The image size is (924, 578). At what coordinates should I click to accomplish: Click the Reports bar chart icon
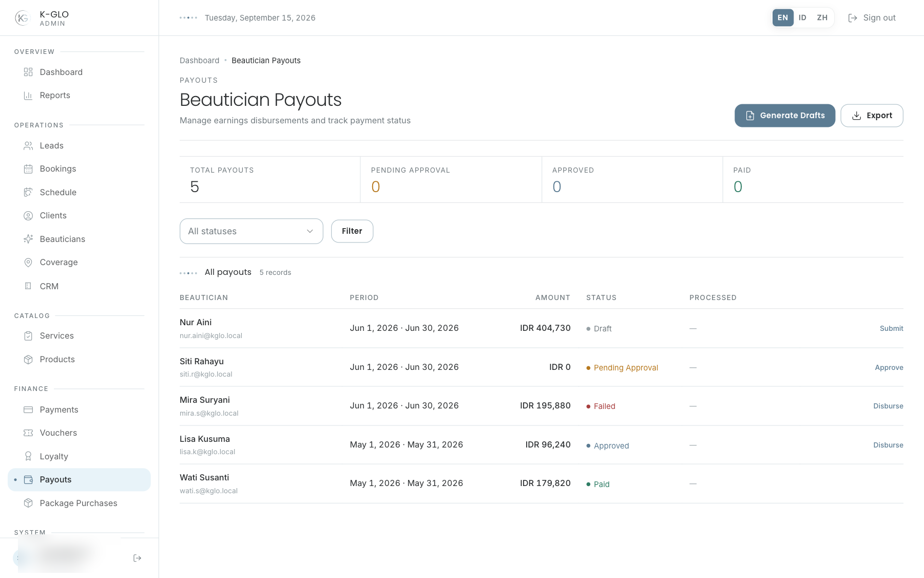point(28,96)
